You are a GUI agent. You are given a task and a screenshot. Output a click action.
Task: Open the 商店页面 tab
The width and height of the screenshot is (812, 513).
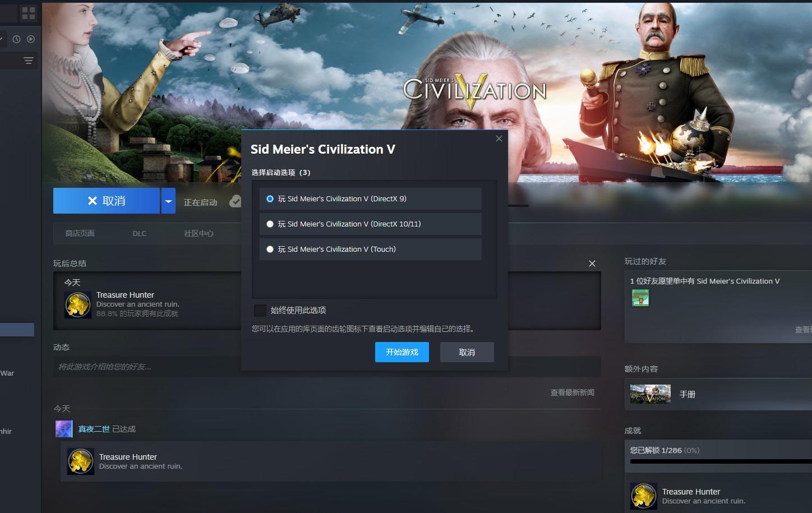(x=80, y=233)
